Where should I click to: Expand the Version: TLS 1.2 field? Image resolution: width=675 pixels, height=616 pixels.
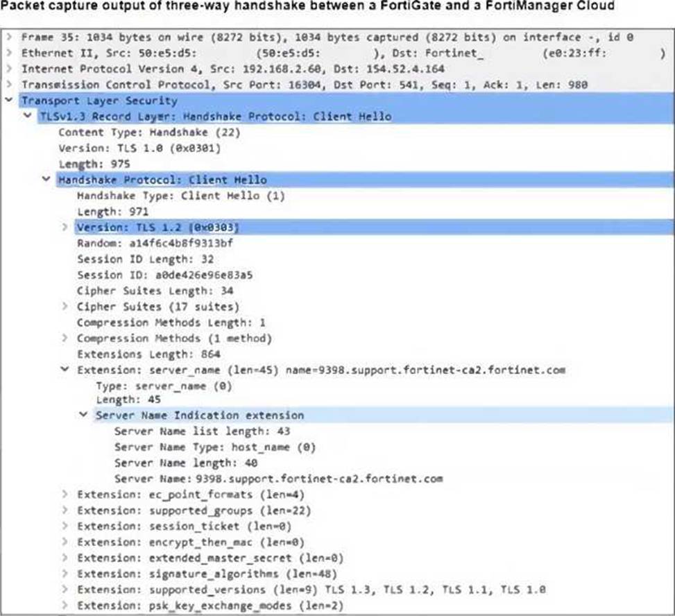(x=65, y=228)
